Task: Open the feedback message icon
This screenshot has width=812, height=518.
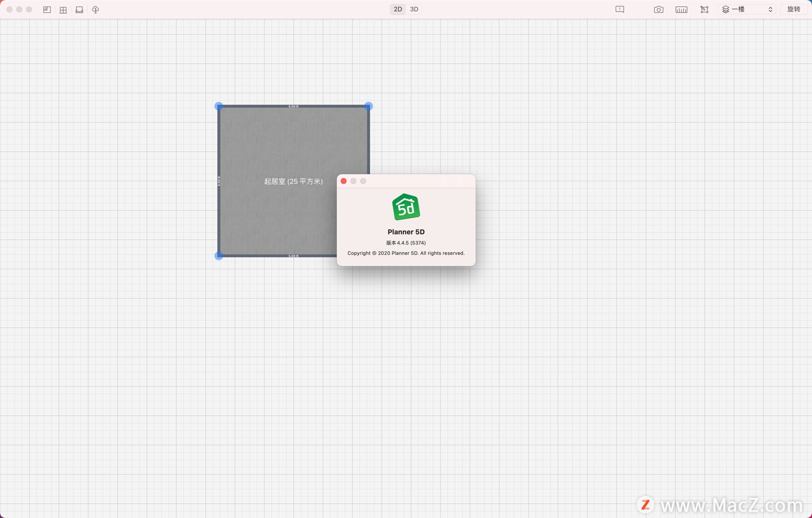Action: click(x=620, y=9)
